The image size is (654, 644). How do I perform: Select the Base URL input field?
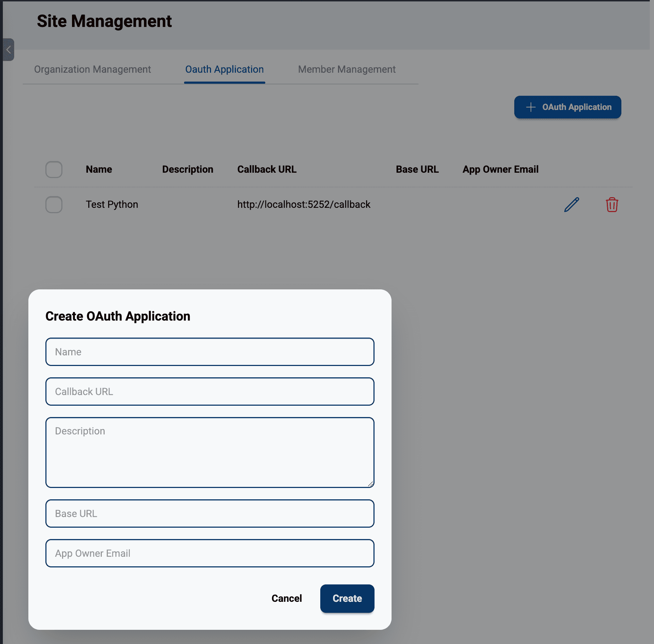pyautogui.click(x=210, y=513)
